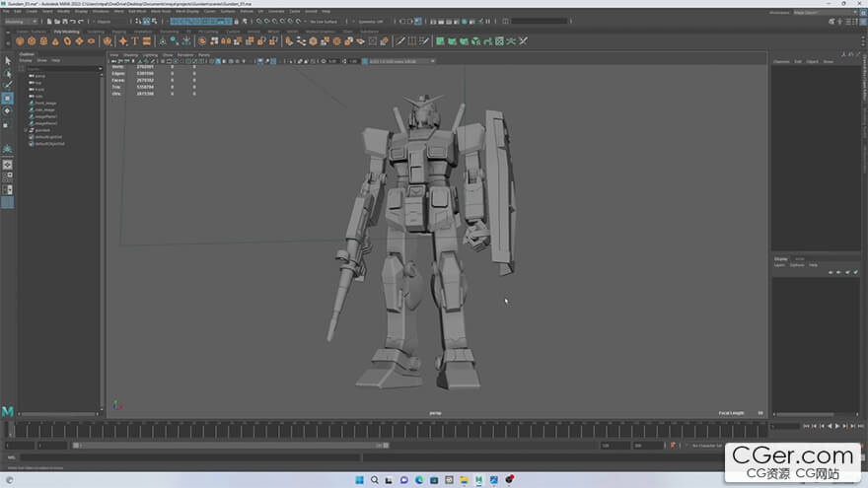Click the MEL command line input
This screenshot has height=488, width=868.
[x=191, y=457]
